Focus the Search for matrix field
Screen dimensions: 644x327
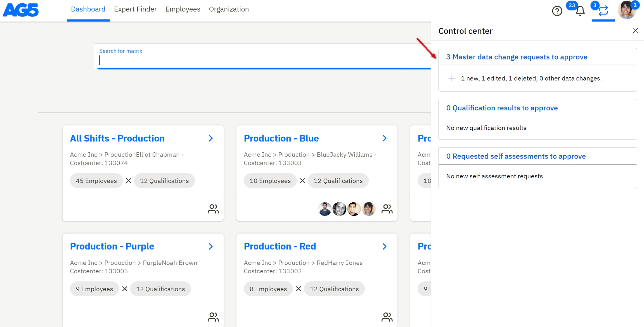click(263, 60)
